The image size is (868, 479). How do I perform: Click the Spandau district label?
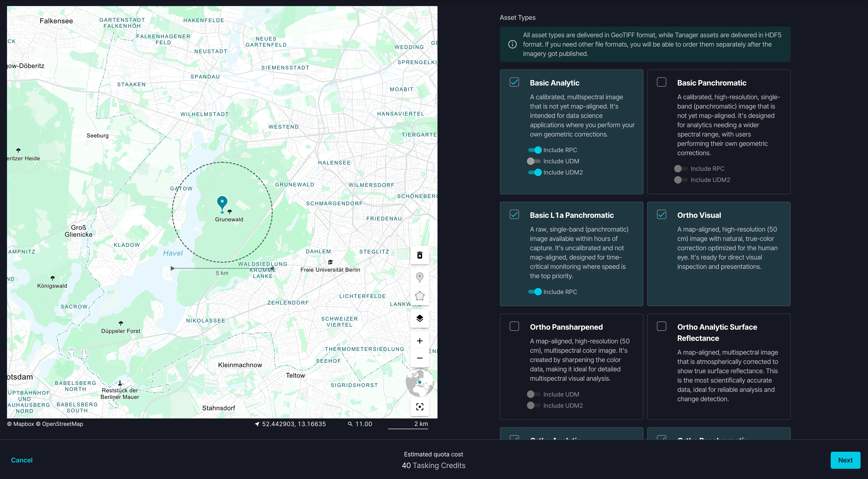(x=205, y=77)
